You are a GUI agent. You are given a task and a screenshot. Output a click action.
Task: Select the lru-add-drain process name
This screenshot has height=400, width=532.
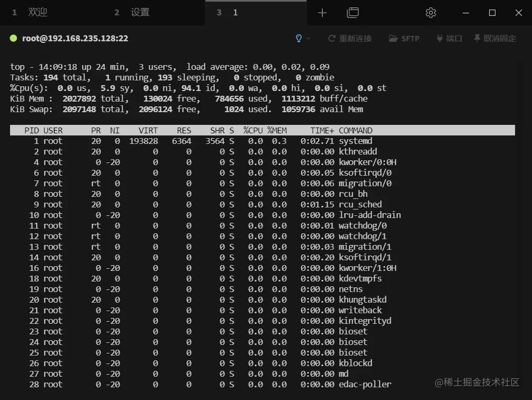point(370,215)
